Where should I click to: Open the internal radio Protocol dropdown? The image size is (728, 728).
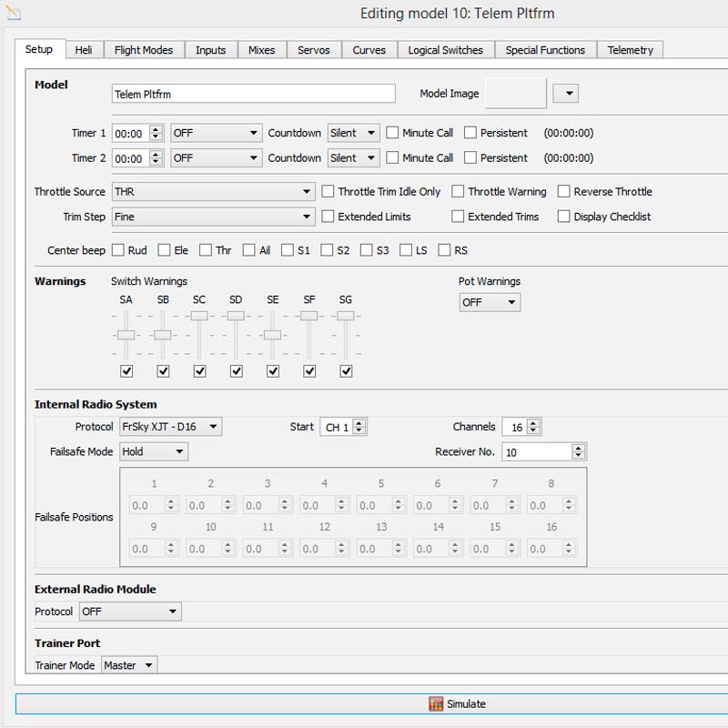point(170,427)
